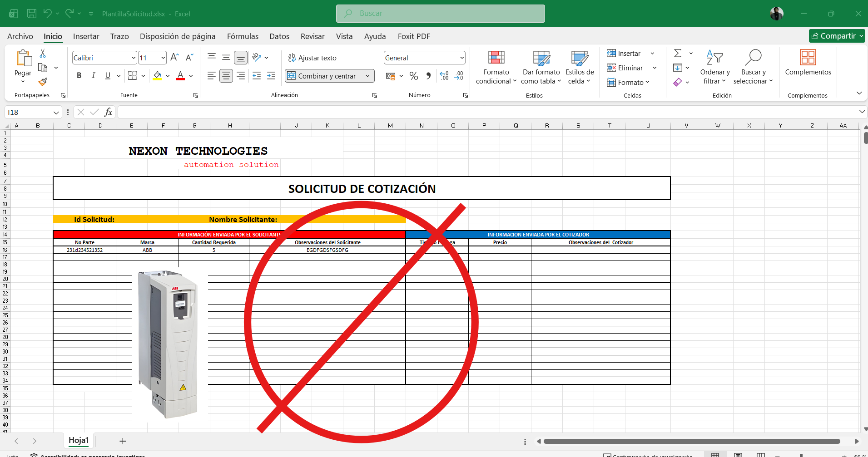Click the Buscar search box
The width and height of the screenshot is (868, 457).
click(441, 14)
